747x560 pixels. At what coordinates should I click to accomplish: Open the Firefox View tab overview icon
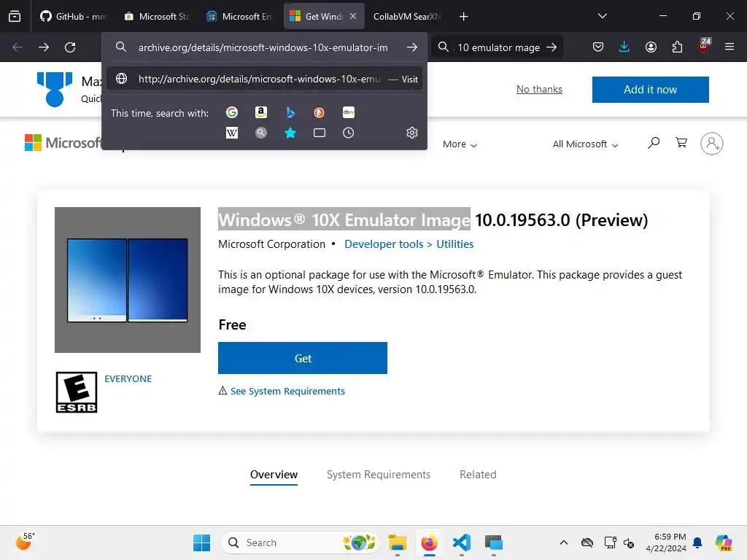tap(15, 16)
